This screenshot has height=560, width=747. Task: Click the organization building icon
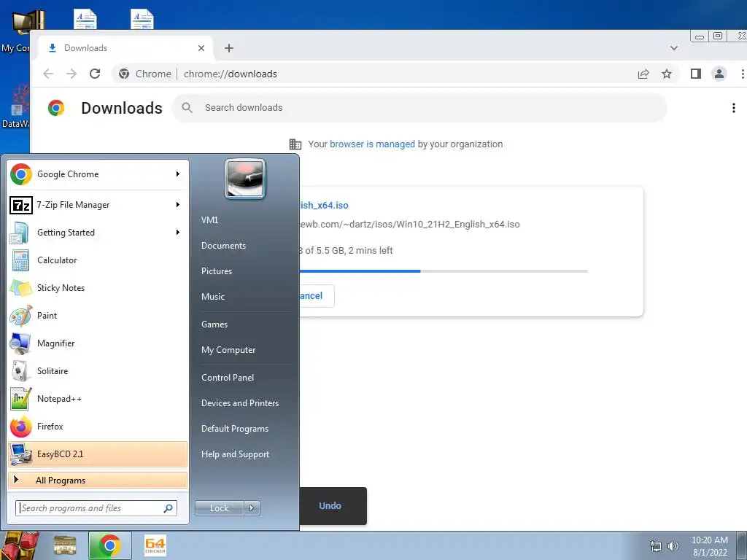pyautogui.click(x=295, y=144)
